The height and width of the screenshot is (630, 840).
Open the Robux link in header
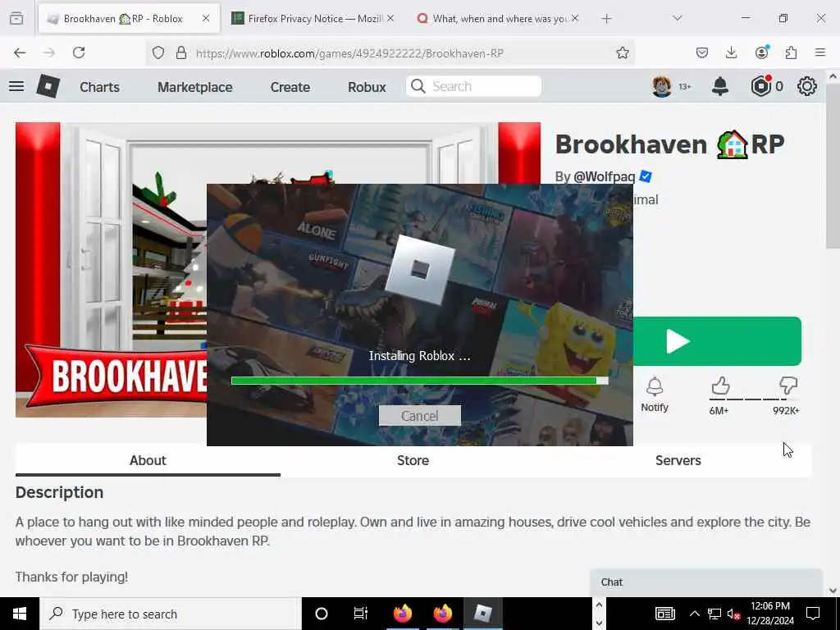click(367, 87)
